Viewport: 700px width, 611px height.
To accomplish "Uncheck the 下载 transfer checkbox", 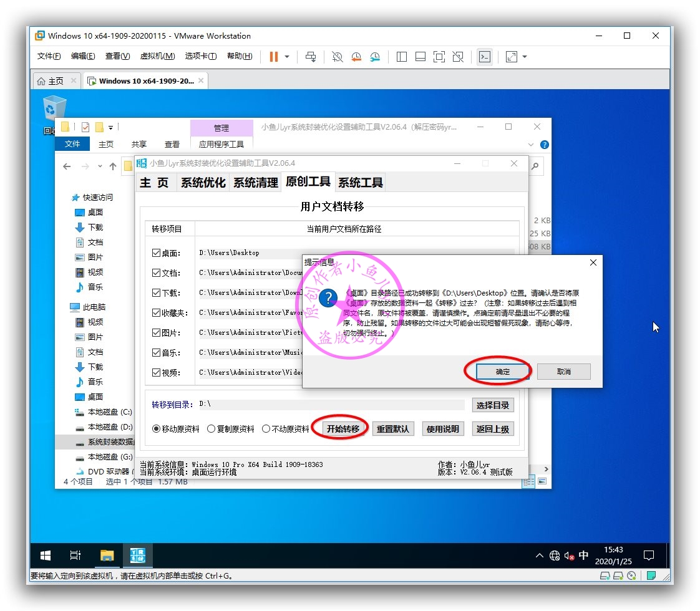I will (x=156, y=292).
